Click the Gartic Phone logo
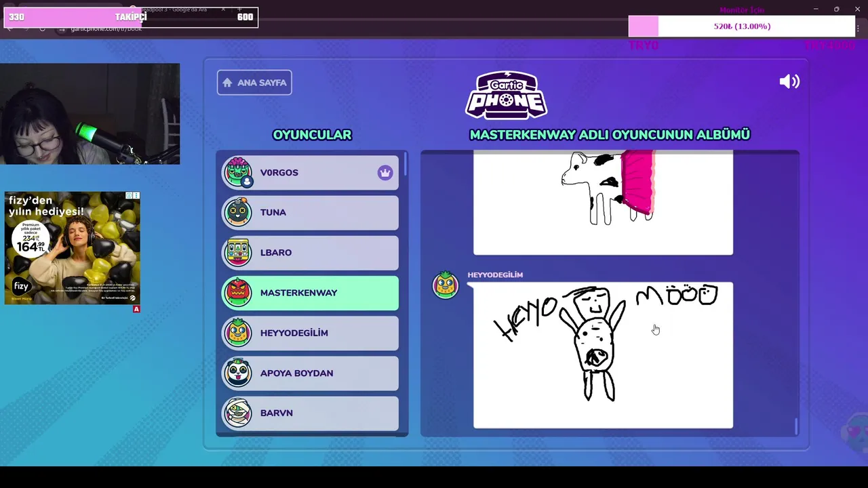Viewport: 868px width, 488px height. pos(506,95)
